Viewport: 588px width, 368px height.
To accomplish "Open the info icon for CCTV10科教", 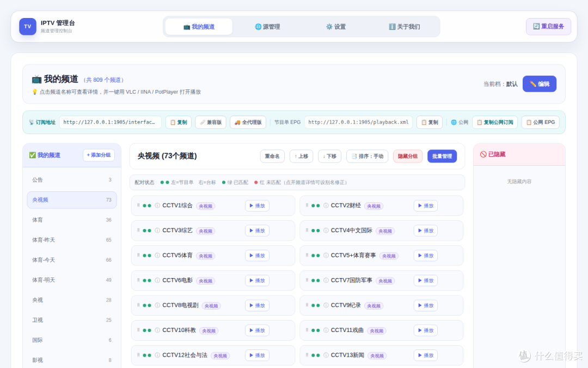I will click(157, 330).
